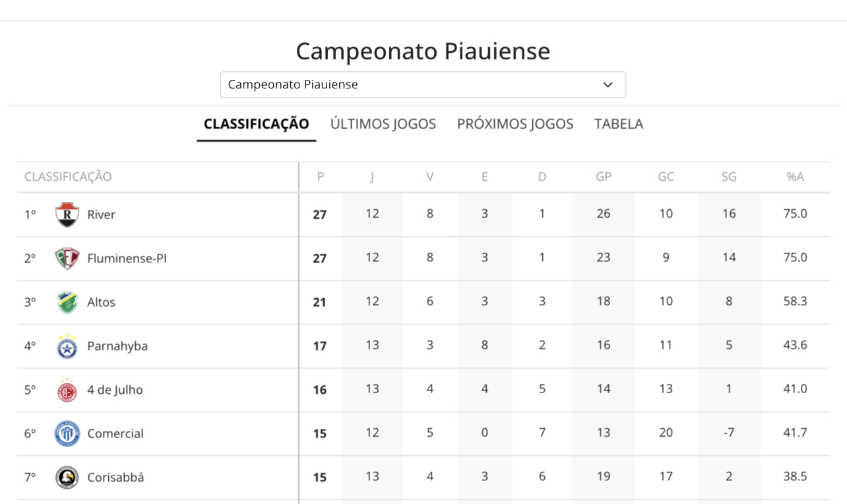Expand the dropdown using the chevron arrow
This screenshot has height=504, width=847.
[x=608, y=84]
